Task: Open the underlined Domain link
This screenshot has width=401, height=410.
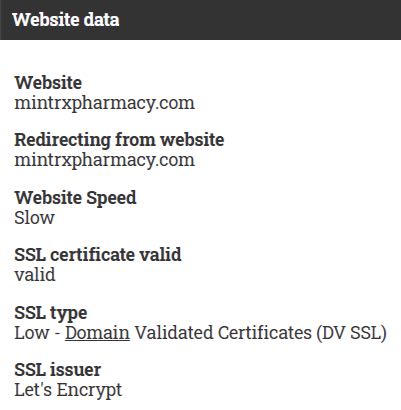Action: [97, 333]
